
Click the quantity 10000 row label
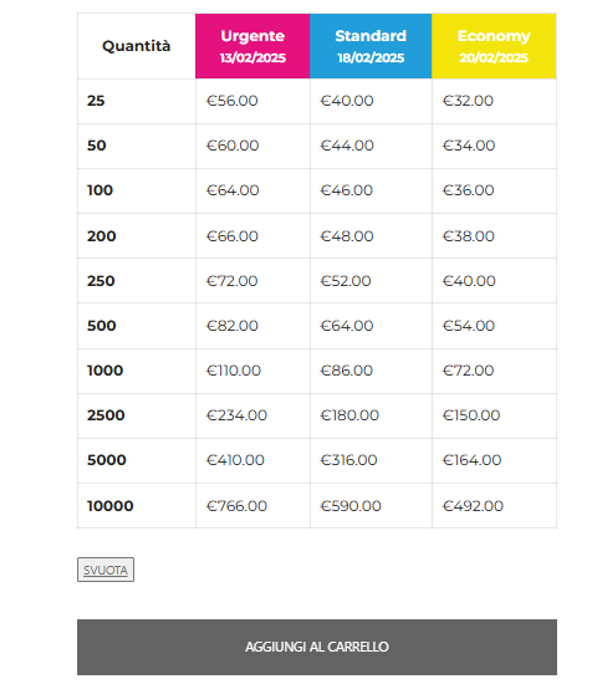pyautogui.click(x=110, y=506)
